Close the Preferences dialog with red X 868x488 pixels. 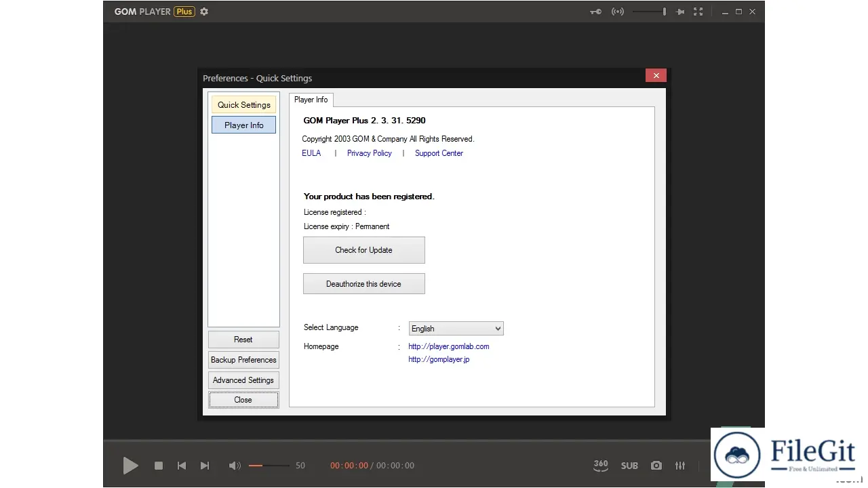point(656,75)
